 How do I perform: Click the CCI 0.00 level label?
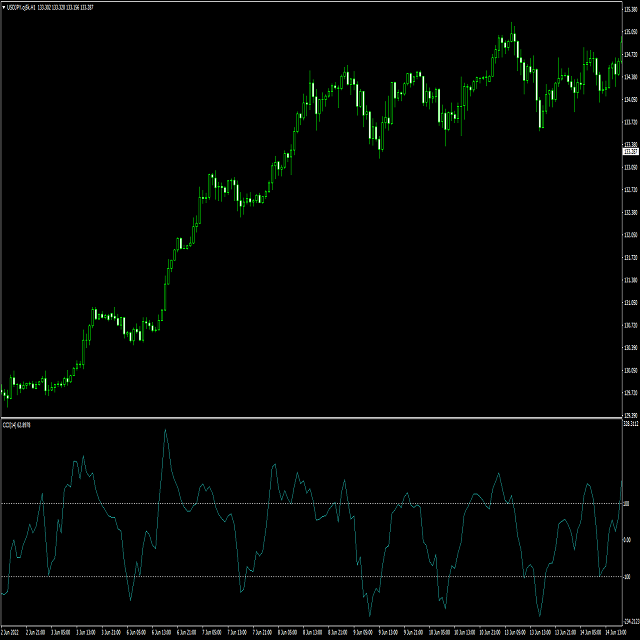tap(627, 540)
